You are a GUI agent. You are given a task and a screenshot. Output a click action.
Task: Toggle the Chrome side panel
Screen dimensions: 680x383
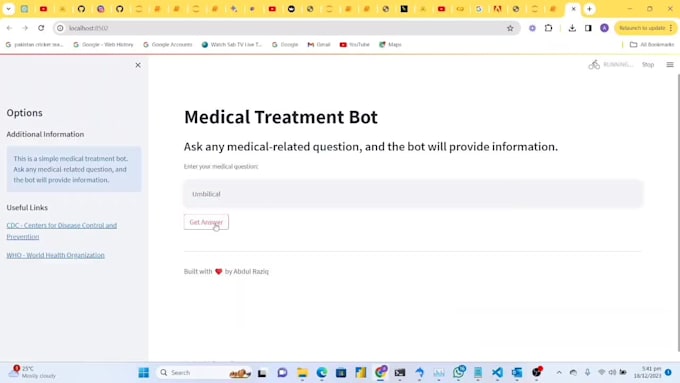pyautogui.click(x=588, y=28)
